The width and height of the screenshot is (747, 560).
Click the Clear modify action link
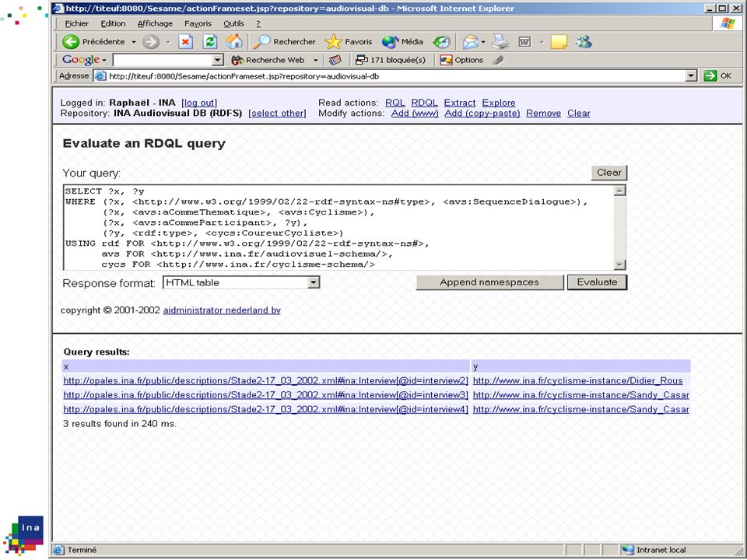[579, 114]
